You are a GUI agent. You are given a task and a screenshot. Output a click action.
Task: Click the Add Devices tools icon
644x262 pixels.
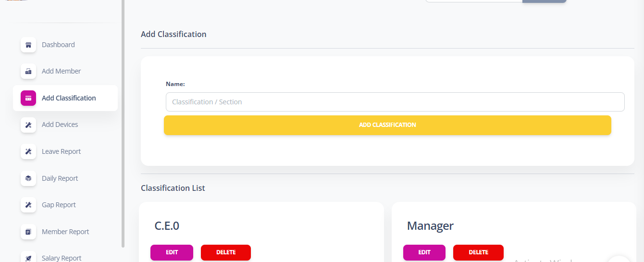point(28,125)
